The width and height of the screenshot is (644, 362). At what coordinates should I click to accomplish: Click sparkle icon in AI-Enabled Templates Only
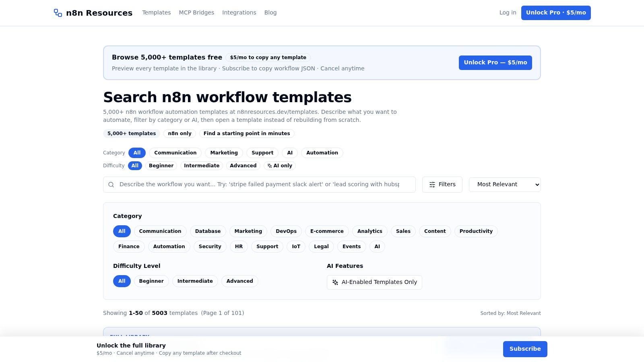335,282
